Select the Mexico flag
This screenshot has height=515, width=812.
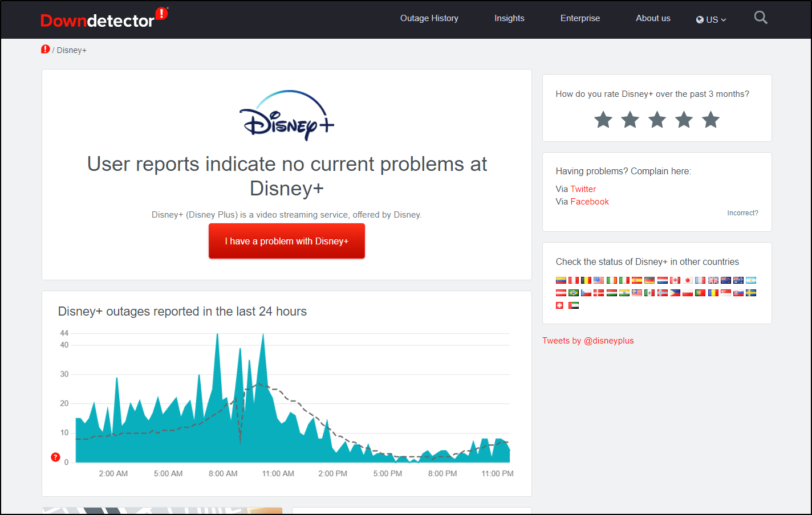click(649, 293)
